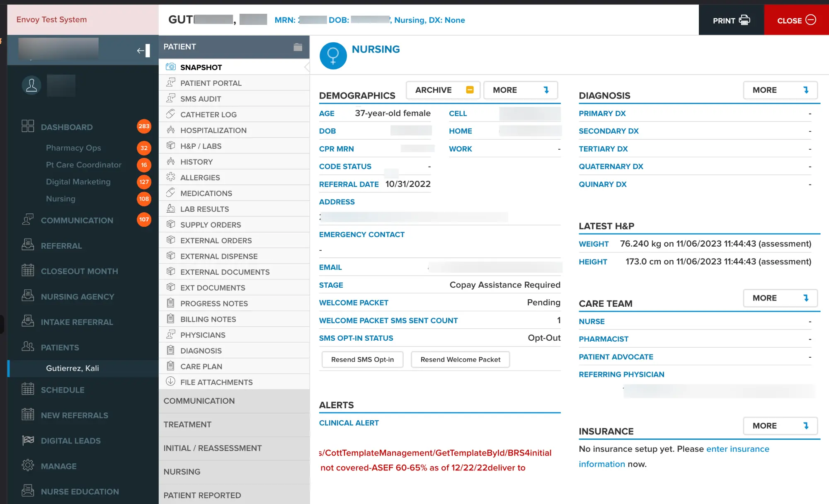Select Gutierrez, Kali in the sidebar

point(73,368)
